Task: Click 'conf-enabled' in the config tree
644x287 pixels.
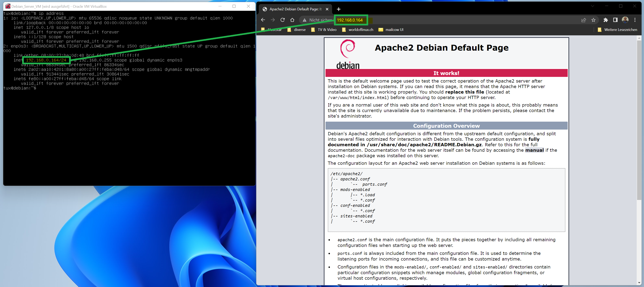Action: click(355, 205)
